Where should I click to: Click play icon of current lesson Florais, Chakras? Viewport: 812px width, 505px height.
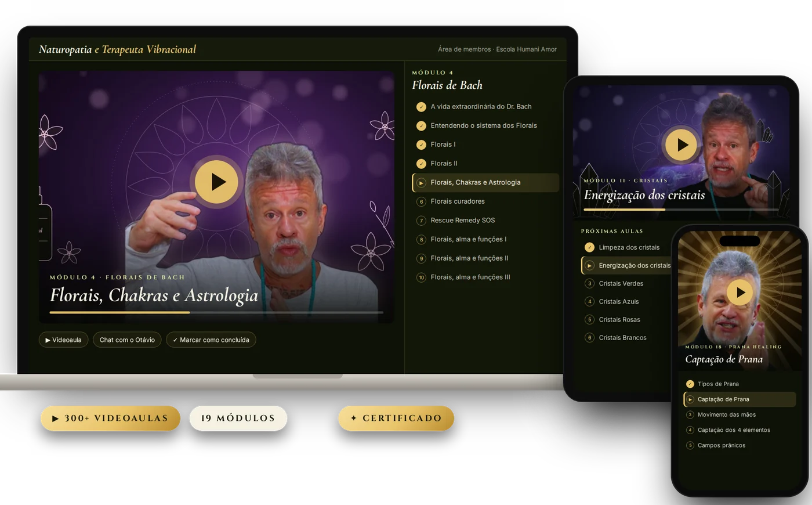[x=421, y=183]
